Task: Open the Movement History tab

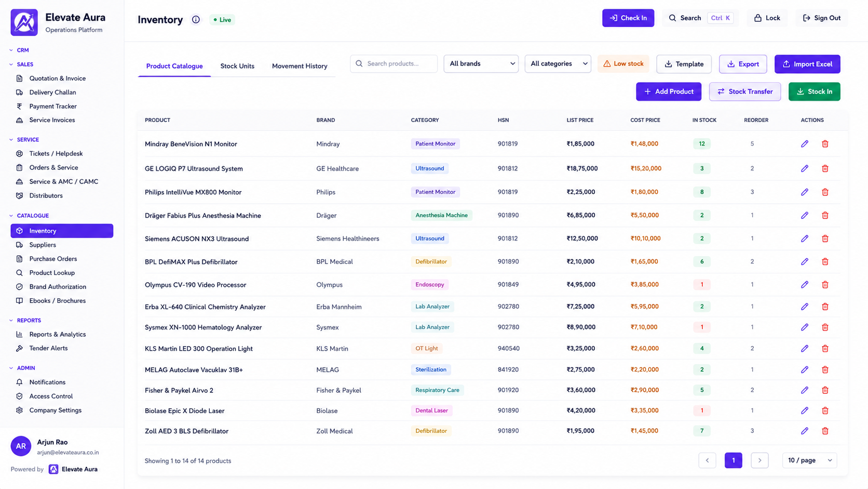Action: click(300, 66)
